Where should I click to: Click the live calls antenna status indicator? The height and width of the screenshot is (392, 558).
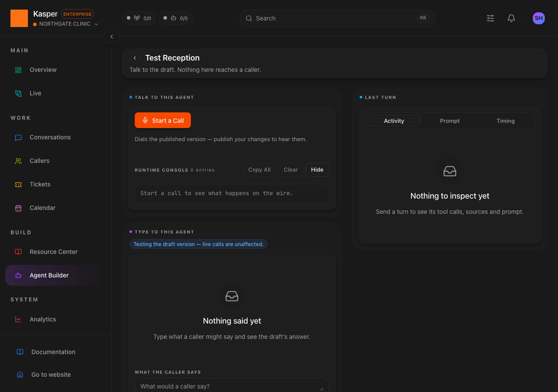[x=139, y=18]
